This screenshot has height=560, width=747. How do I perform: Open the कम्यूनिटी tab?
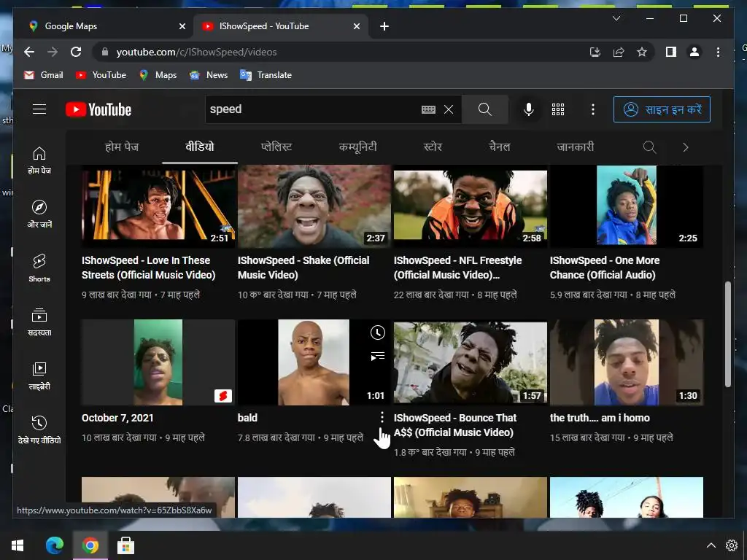tap(357, 147)
